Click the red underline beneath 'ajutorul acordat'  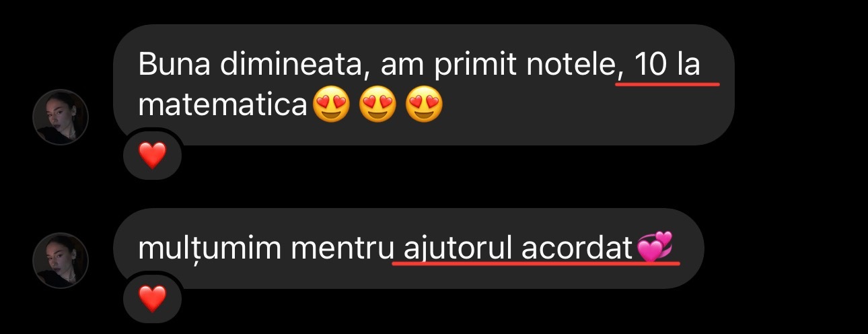pyautogui.click(x=536, y=263)
